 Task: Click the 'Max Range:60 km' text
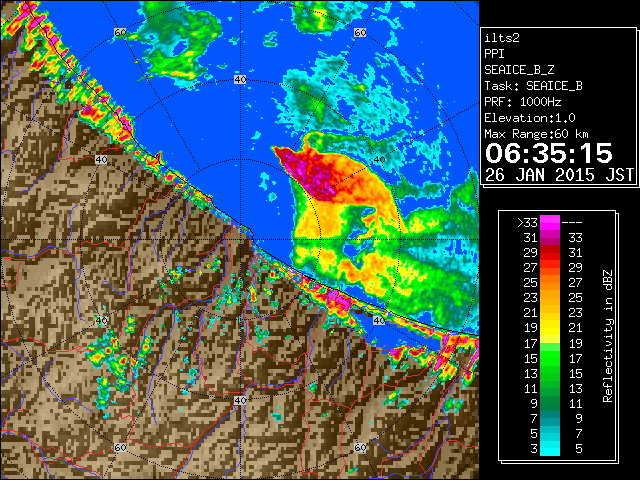pyautogui.click(x=536, y=134)
